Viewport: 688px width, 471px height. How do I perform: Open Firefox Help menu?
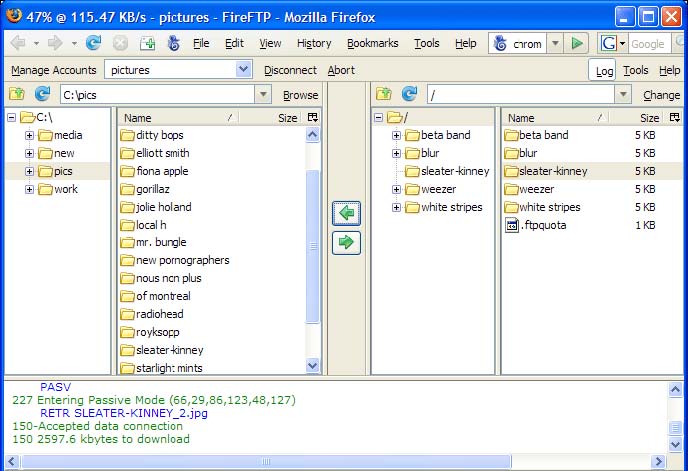coord(466,43)
